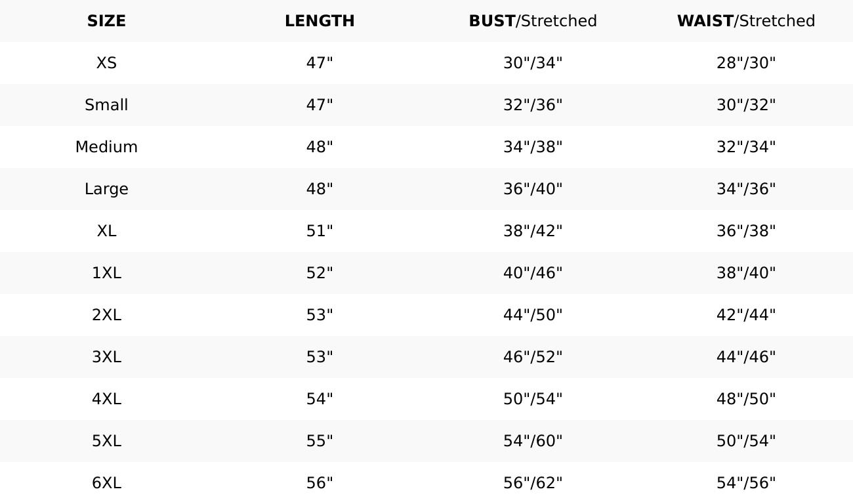Viewport: 853px width, 504px height.
Task: Select the XS size cell
Action: tap(106, 63)
